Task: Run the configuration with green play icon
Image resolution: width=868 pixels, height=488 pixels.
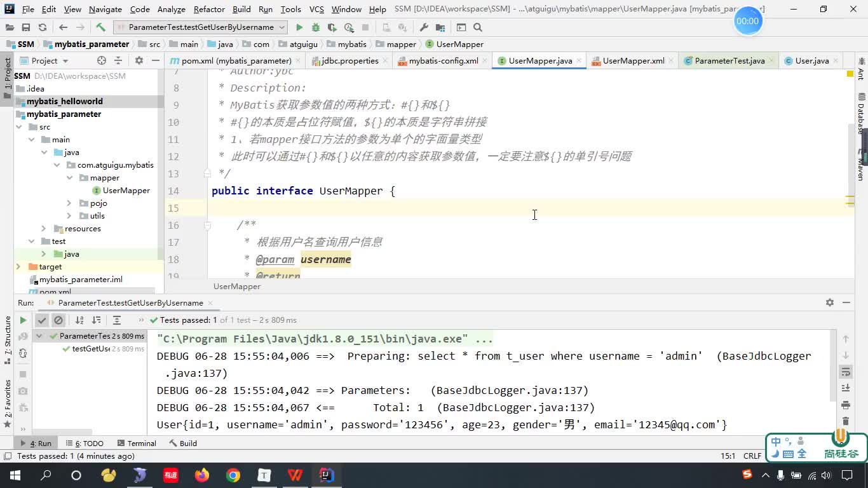Action: point(299,27)
